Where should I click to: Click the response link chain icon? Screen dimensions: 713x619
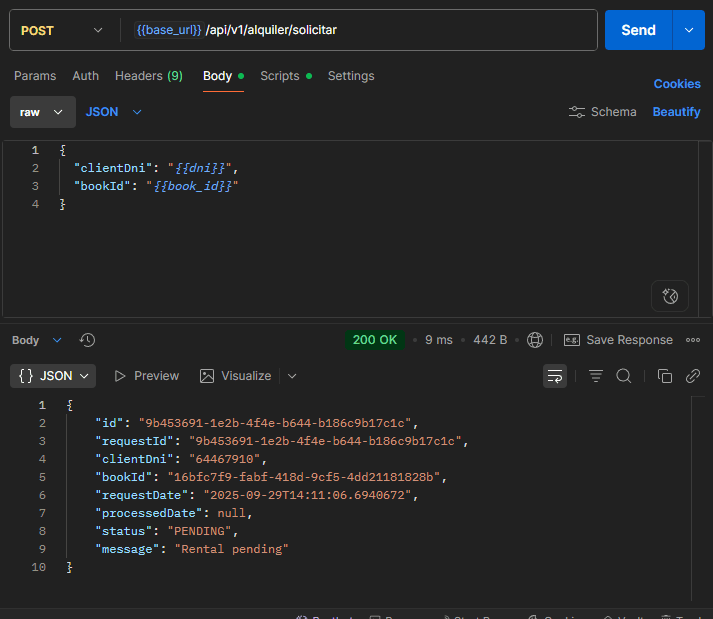pos(693,376)
